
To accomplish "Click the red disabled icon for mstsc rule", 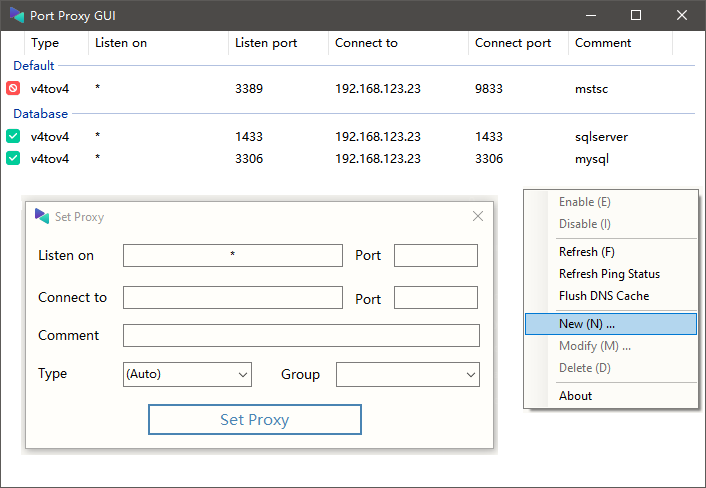I will tap(13, 88).
